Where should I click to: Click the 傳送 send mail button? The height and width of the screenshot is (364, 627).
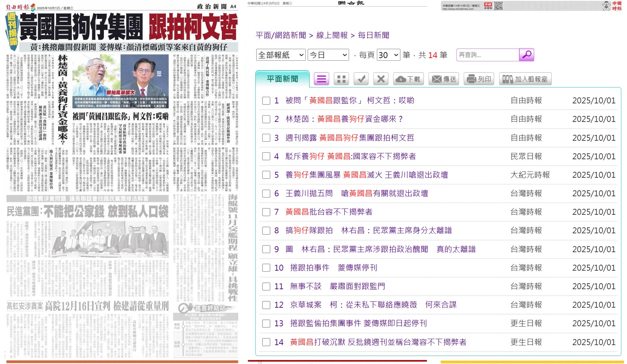pos(444,79)
